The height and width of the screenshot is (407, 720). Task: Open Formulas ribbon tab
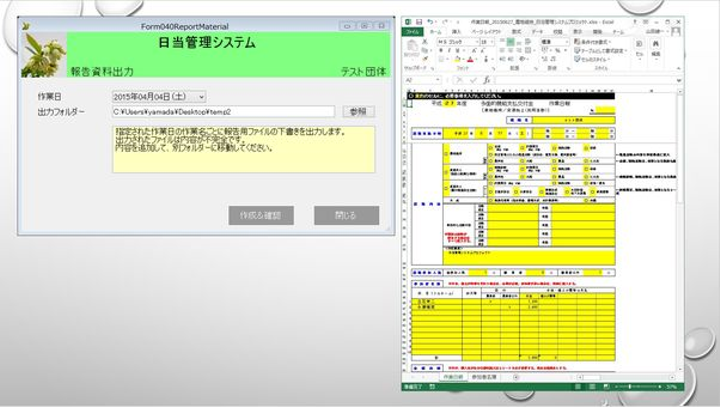(517, 32)
